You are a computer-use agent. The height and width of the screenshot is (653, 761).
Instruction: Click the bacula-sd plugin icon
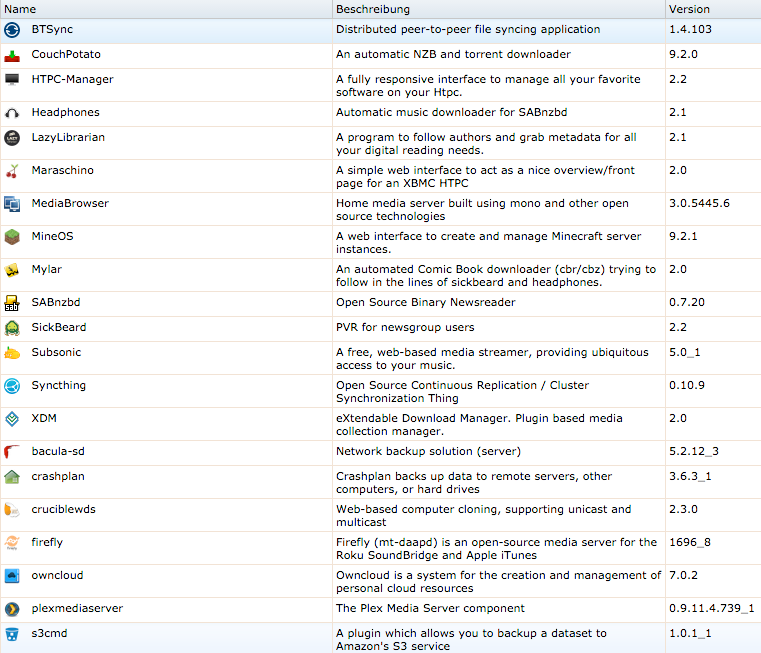pyautogui.click(x=12, y=452)
